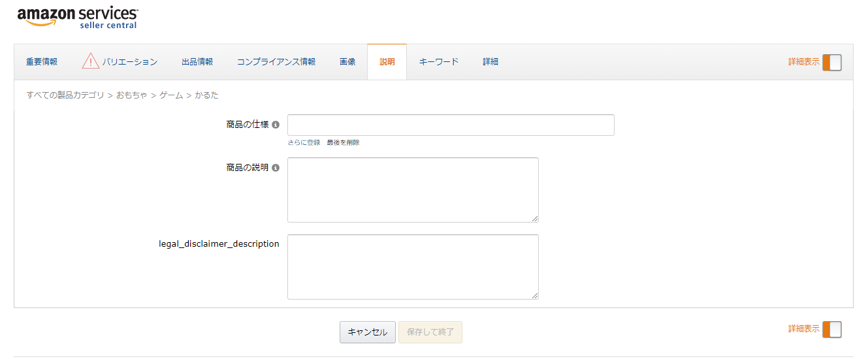Switch to the バリエーション tab
Viewport: 868px width, 359px height.
pos(130,62)
